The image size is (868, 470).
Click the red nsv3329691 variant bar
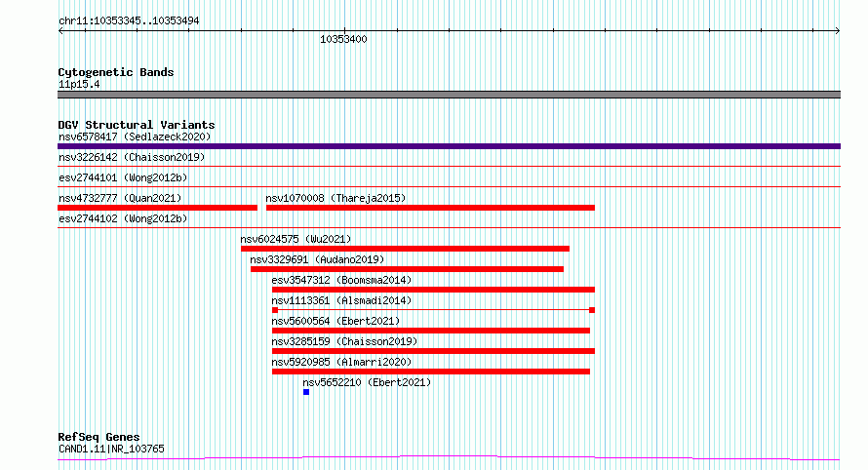coord(407,269)
